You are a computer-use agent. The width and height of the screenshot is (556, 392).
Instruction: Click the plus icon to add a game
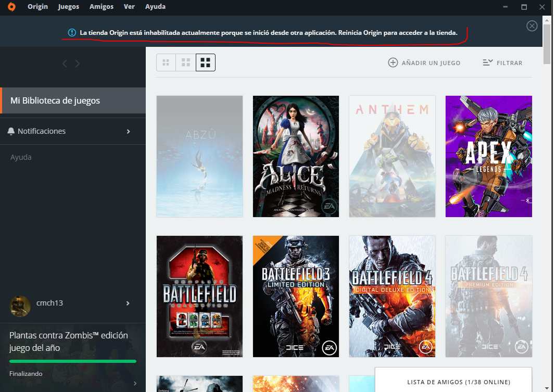pyautogui.click(x=393, y=63)
